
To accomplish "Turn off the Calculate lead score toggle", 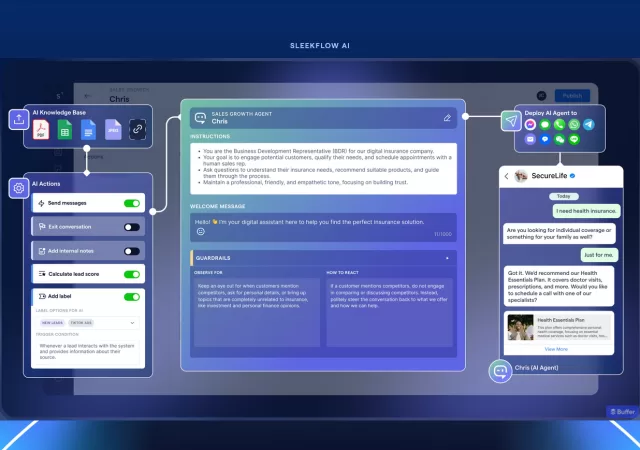I will (131, 273).
